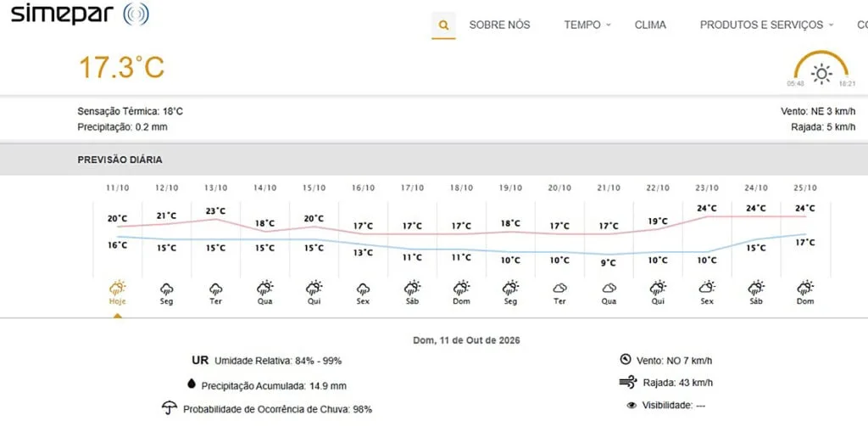Click the water drop precipitation icon
Image resolution: width=868 pixels, height=426 pixels.
click(x=192, y=384)
